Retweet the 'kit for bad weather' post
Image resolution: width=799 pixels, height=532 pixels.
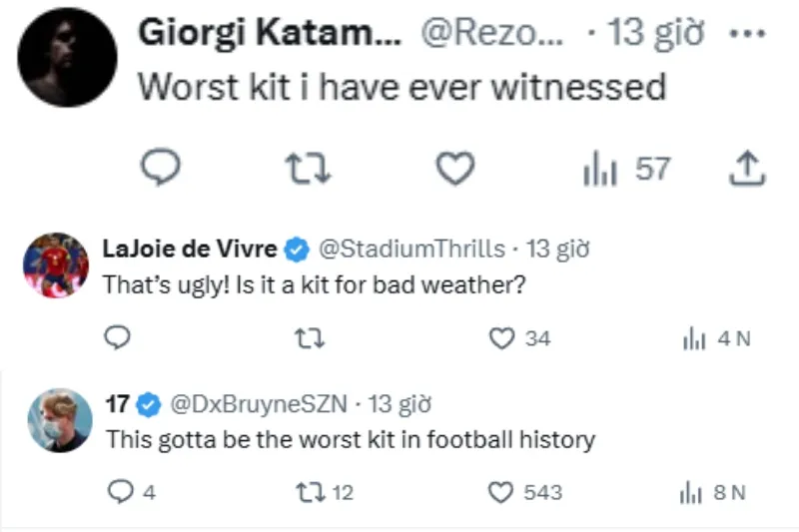point(310,338)
